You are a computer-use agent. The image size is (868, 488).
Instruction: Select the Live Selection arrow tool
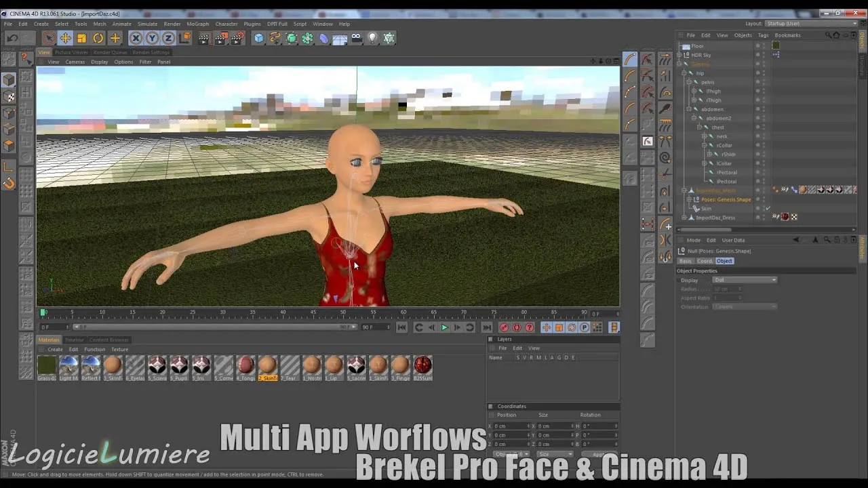(x=49, y=39)
